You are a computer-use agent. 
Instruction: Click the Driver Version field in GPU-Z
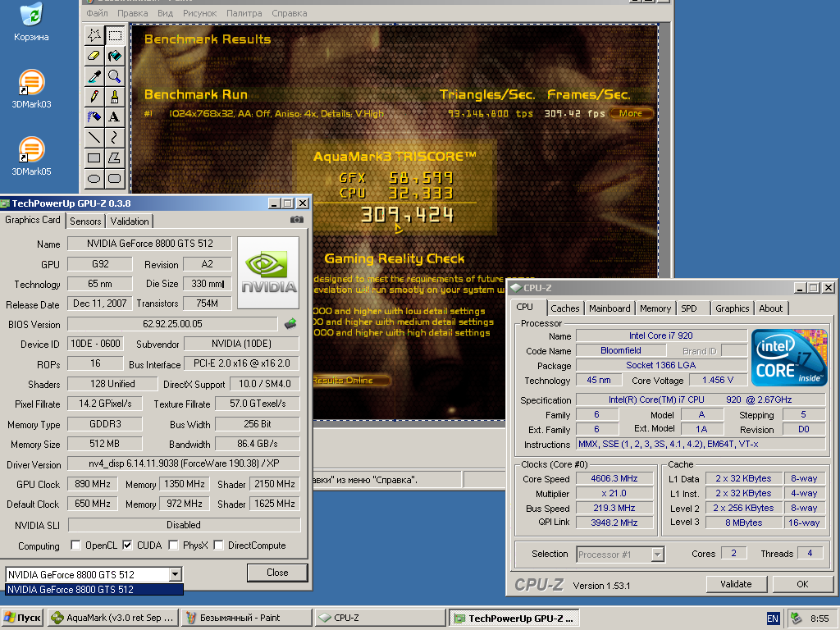184,464
